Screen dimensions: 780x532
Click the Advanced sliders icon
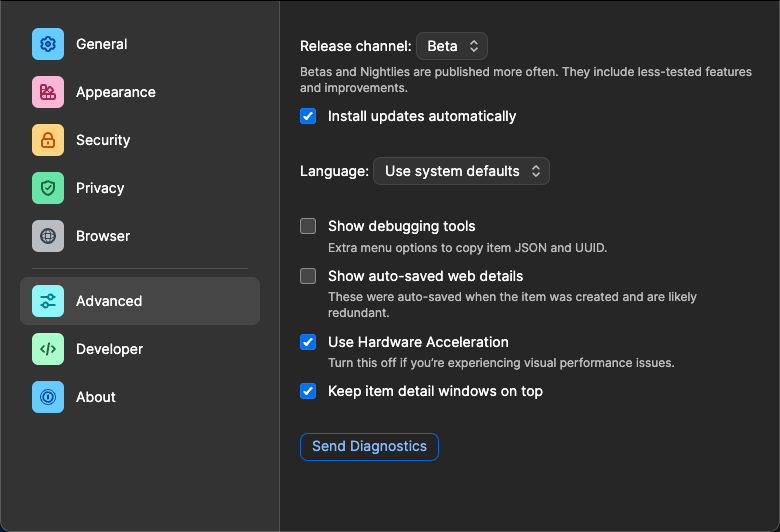tap(48, 301)
